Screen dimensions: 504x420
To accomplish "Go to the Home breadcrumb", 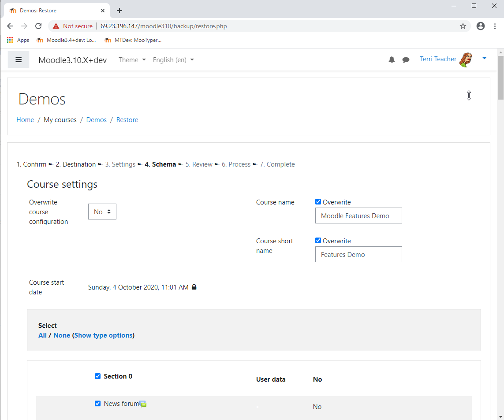I will point(25,119).
